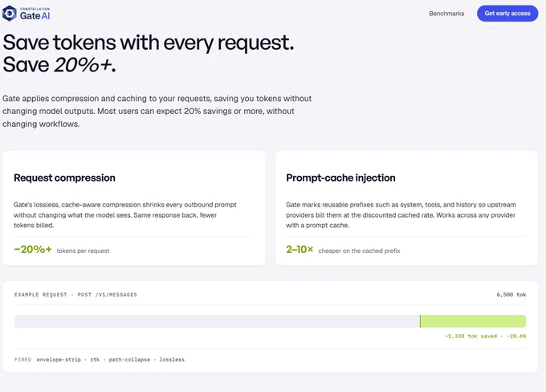
Task: Click the green saved segment of the token bar
Action: pyautogui.click(x=473, y=321)
